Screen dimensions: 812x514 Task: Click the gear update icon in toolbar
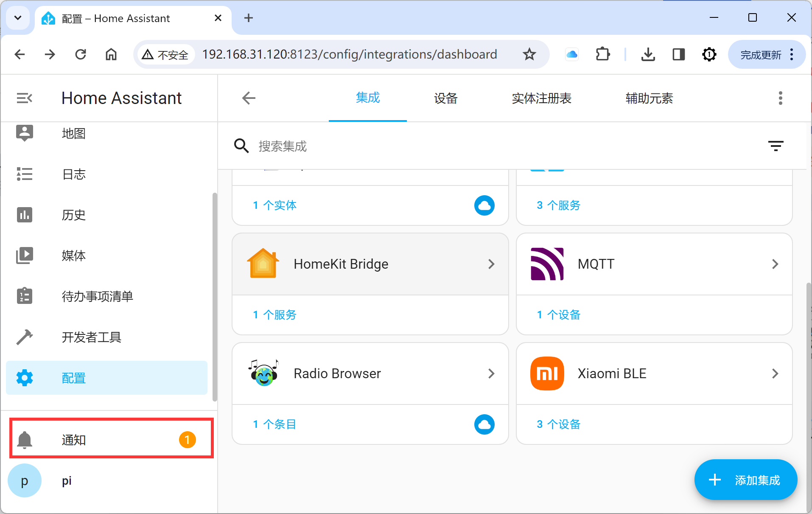[709, 54]
